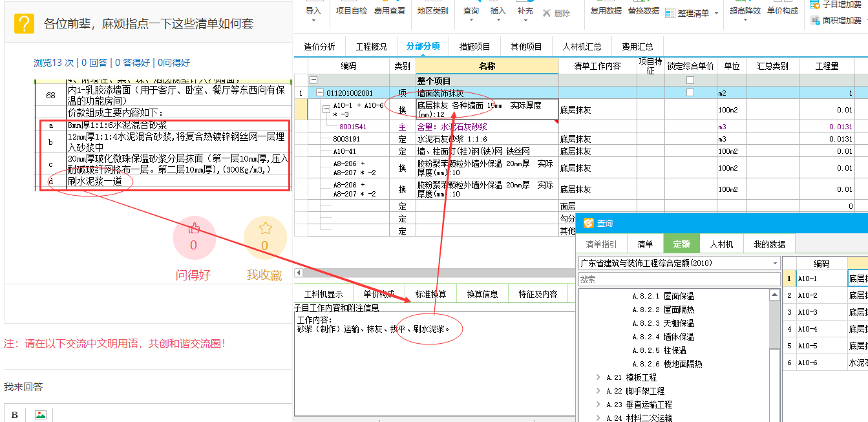Click the A10-41 铁丝网 row

click(580, 151)
